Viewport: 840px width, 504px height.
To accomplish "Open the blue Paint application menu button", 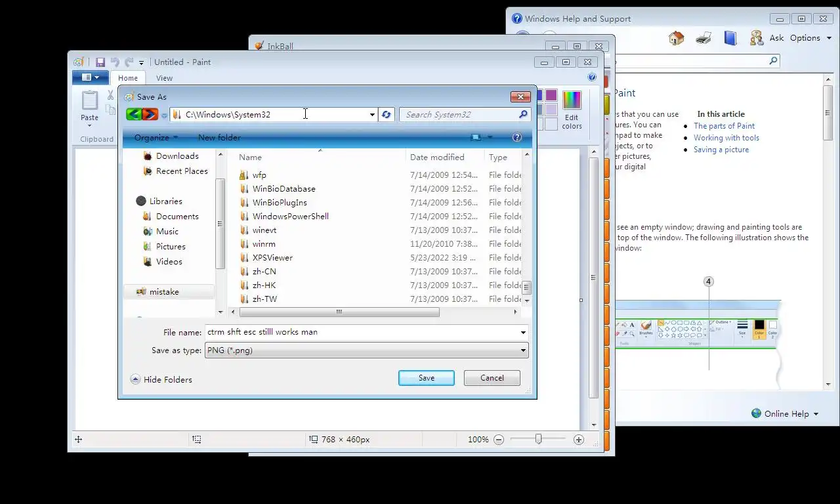I will click(91, 77).
